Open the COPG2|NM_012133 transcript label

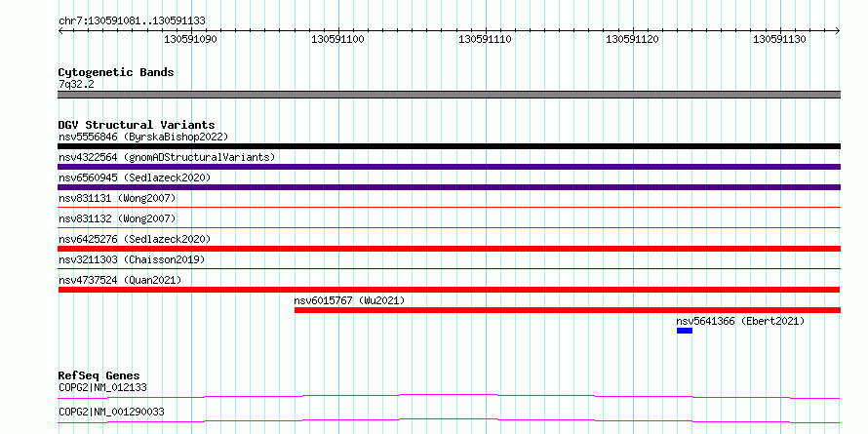pyautogui.click(x=103, y=387)
